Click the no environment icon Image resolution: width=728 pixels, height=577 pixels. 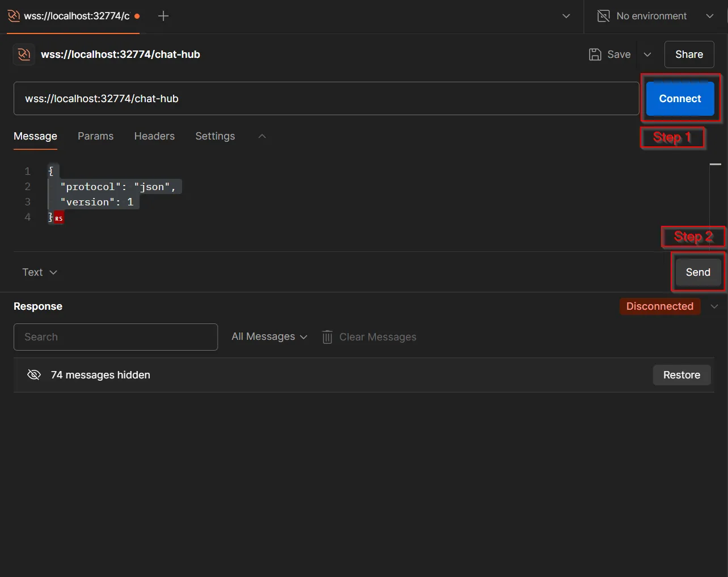pyautogui.click(x=604, y=16)
